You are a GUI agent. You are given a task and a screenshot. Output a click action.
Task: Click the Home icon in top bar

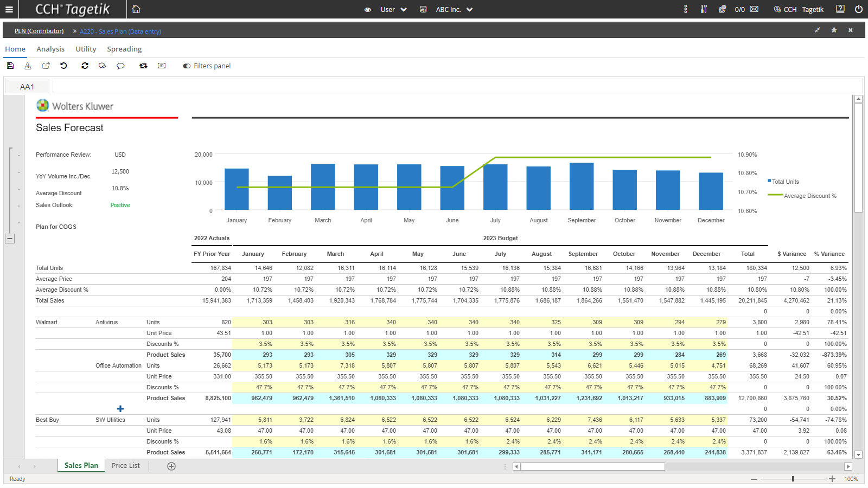pos(136,9)
